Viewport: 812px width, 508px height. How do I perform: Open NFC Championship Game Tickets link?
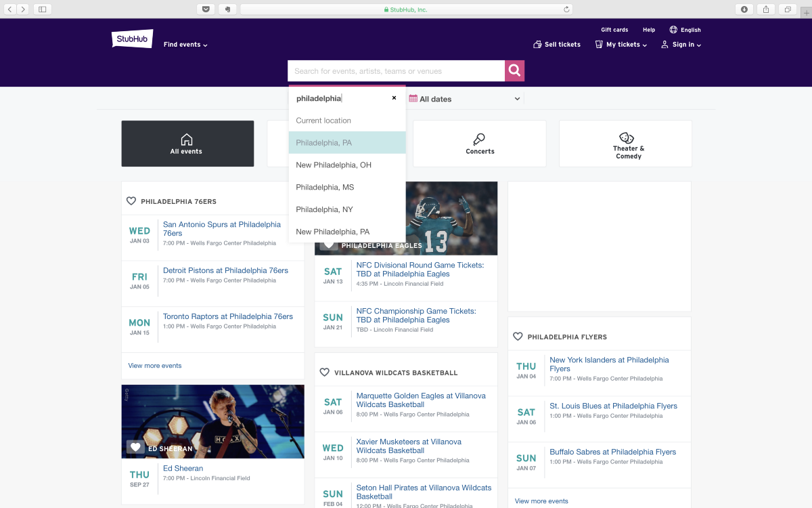(416, 316)
